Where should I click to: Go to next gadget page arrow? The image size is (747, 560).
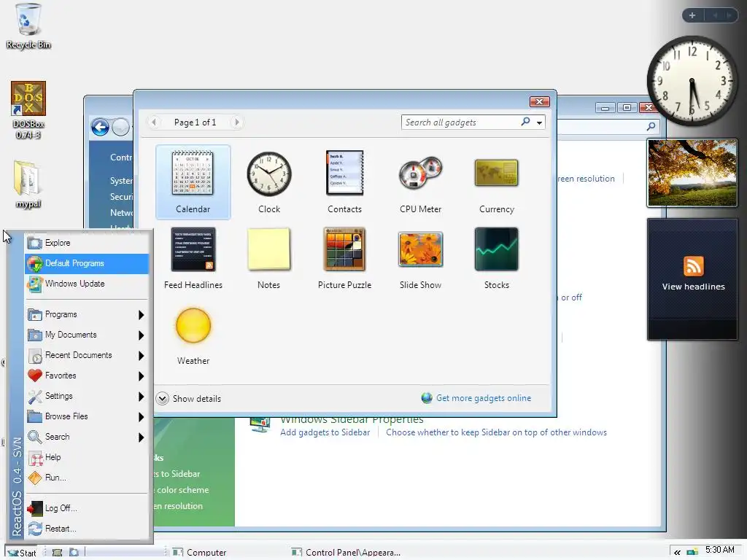tap(237, 122)
